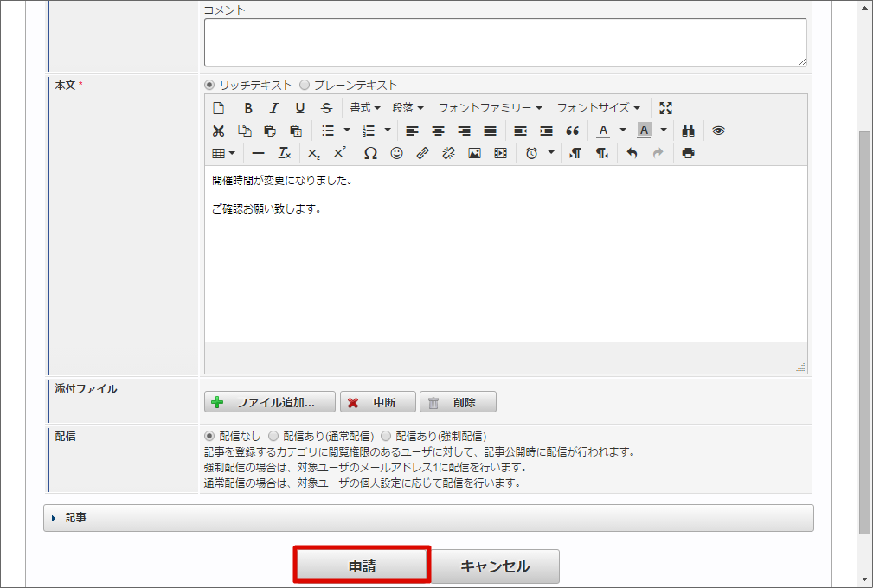Screen dimensions: 873x588
Task: Submit the request with the 申請 button
Action: coord(362,565)
